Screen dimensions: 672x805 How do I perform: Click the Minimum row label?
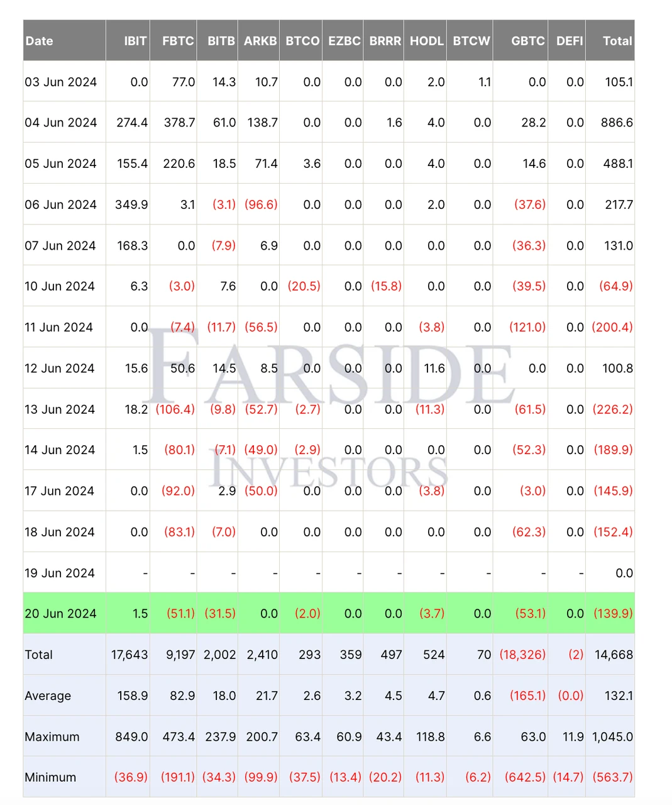click(50, 777)
